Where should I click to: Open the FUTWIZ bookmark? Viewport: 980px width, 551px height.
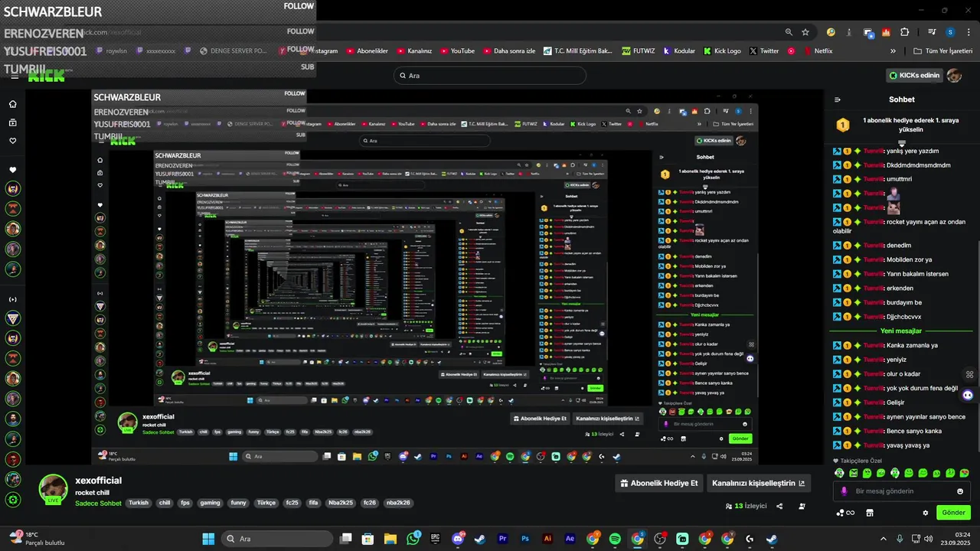pos(638,51)
